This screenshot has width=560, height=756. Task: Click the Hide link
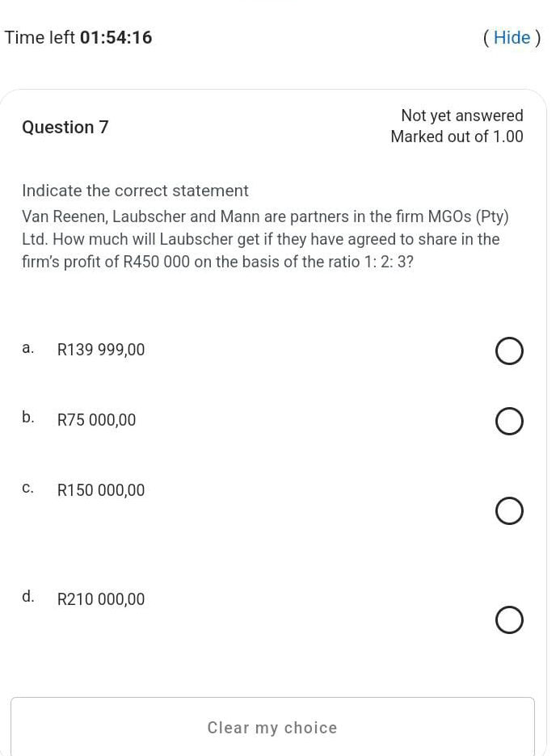coord(512,37)
